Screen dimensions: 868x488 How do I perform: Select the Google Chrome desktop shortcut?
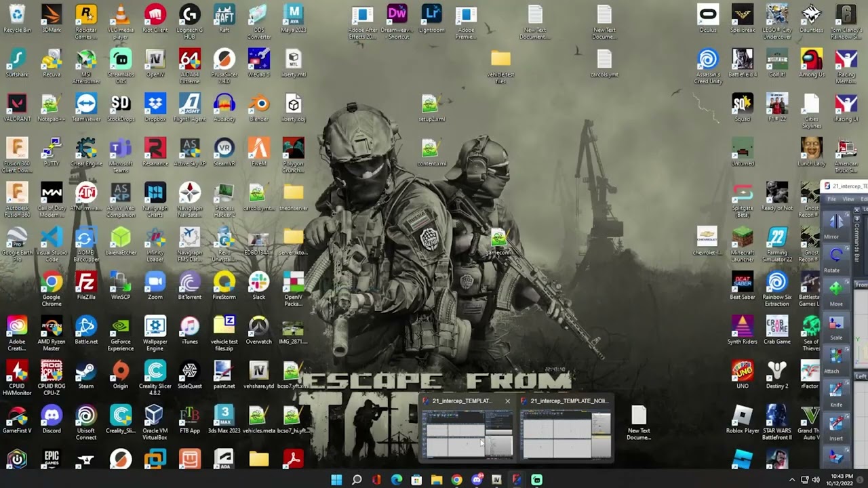tap(52, 289)
